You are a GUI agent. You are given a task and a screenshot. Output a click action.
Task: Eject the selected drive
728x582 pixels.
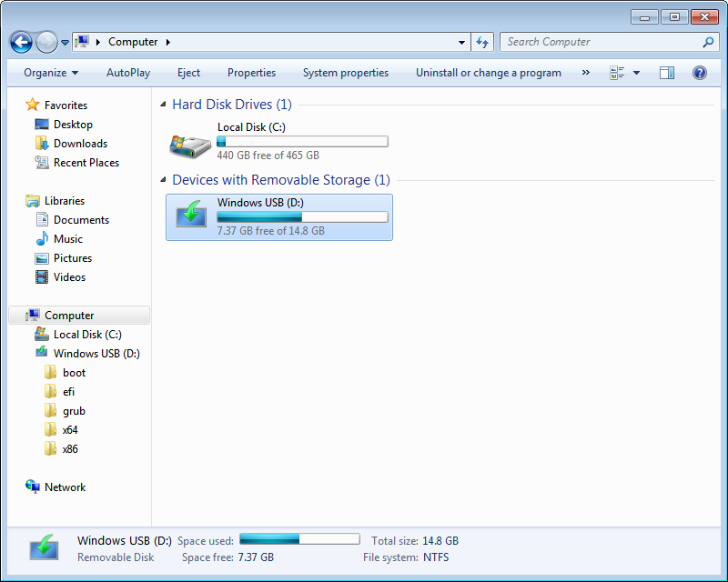pos(188,73)
